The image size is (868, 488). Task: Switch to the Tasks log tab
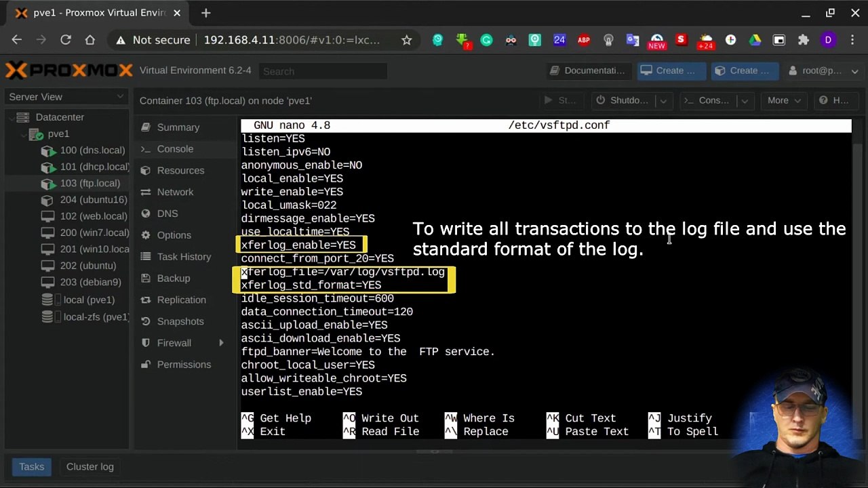pos(31,466)
